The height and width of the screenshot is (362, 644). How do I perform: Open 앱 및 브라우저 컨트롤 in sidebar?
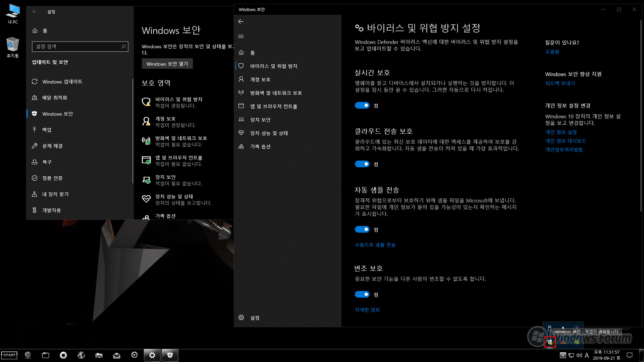click(x=288, y=106)
